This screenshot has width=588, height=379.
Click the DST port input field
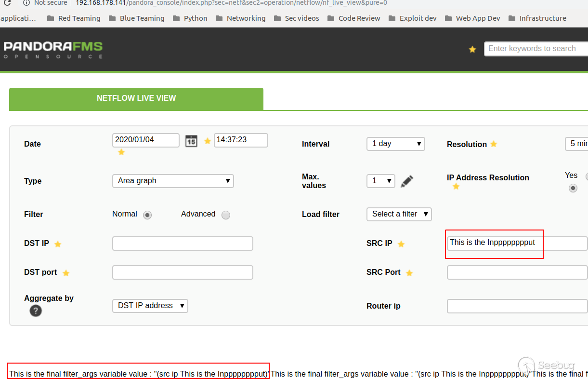183,272
